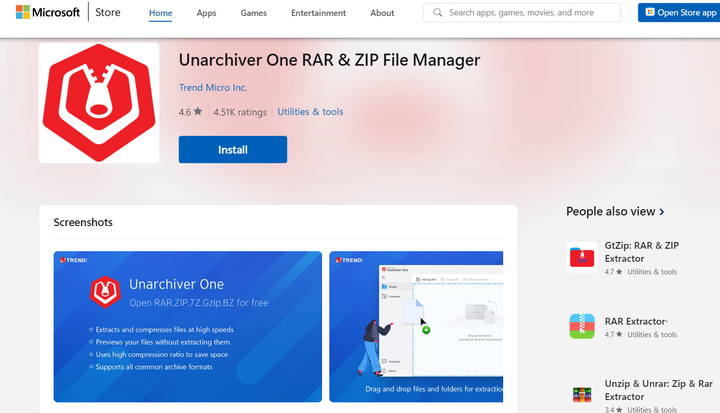
Task: Click the Open Store app button
Action: (681, 12)
